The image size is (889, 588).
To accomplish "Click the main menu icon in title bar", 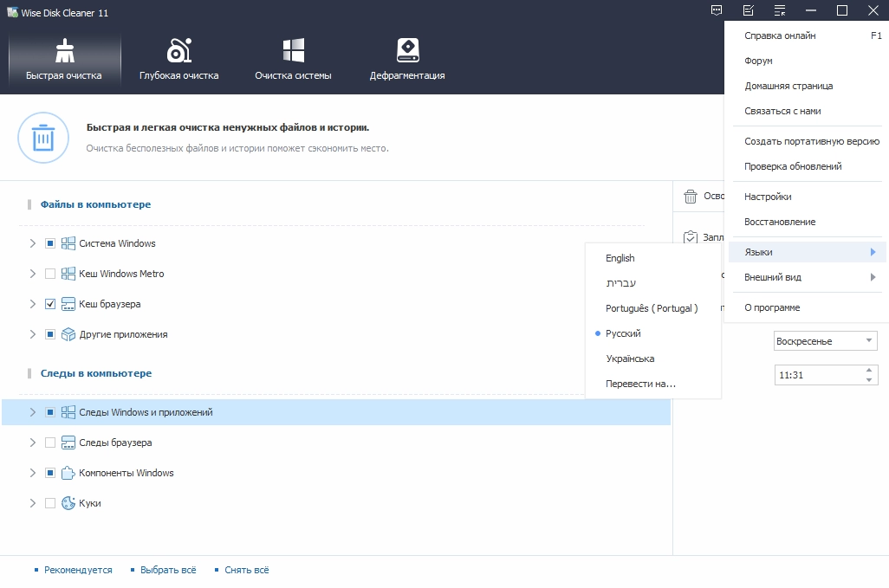I will tap(780, 10).
